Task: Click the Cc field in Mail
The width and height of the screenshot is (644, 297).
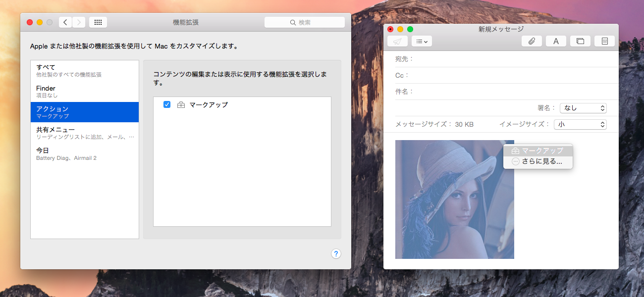Action: point(501,75)
